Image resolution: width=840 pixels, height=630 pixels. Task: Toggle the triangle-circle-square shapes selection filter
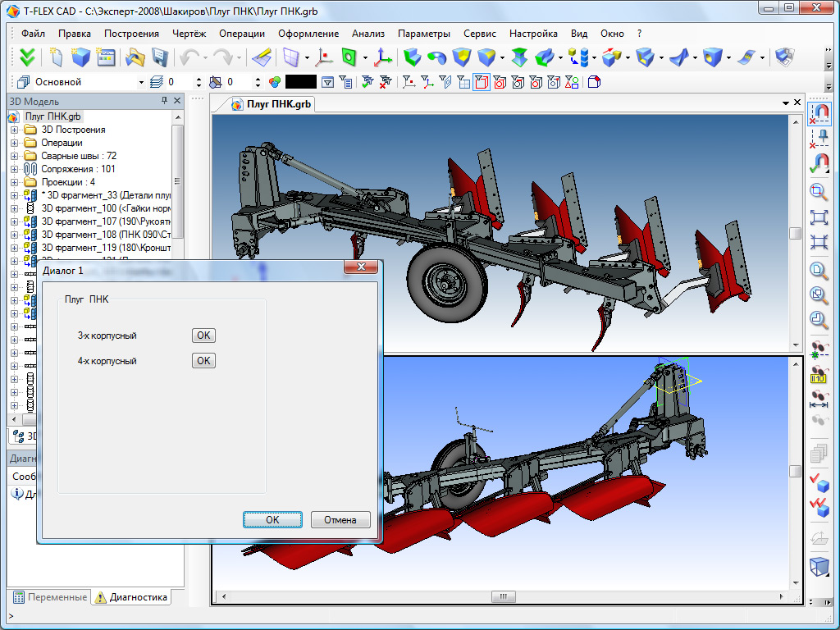[572, 82]
